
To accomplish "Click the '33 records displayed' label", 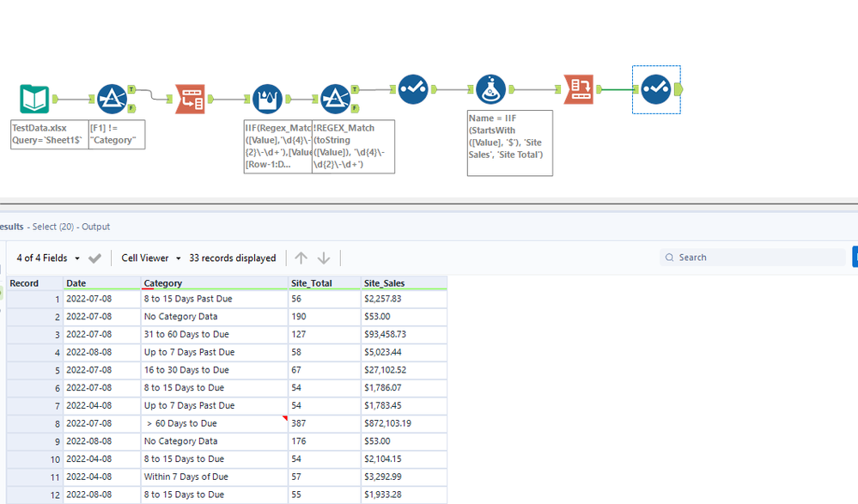I will [233, 258].
